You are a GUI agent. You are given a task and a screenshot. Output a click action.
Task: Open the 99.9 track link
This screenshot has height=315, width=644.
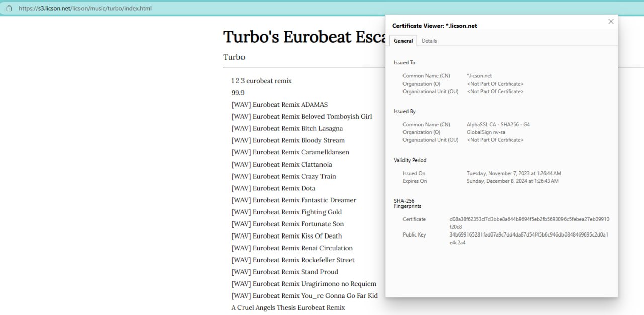coord(238,93)
